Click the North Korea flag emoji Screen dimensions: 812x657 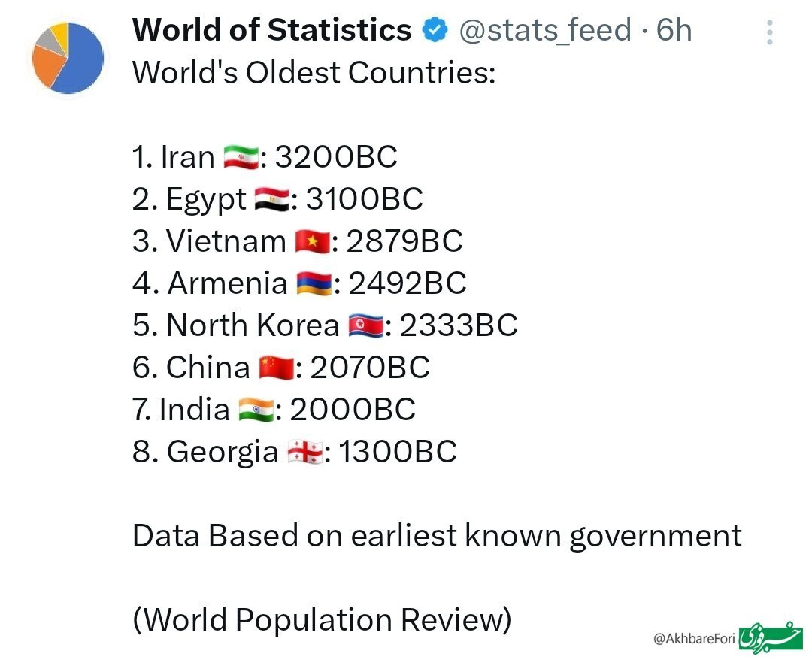pos(365,326)
